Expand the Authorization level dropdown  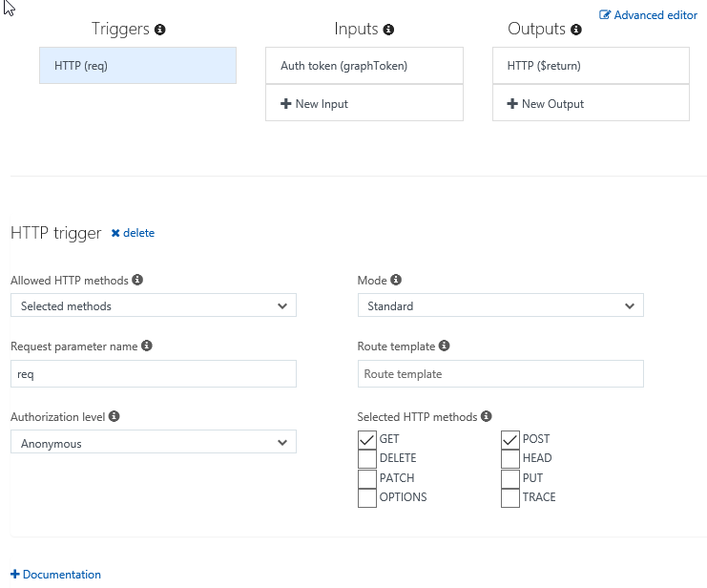(154, 444)
